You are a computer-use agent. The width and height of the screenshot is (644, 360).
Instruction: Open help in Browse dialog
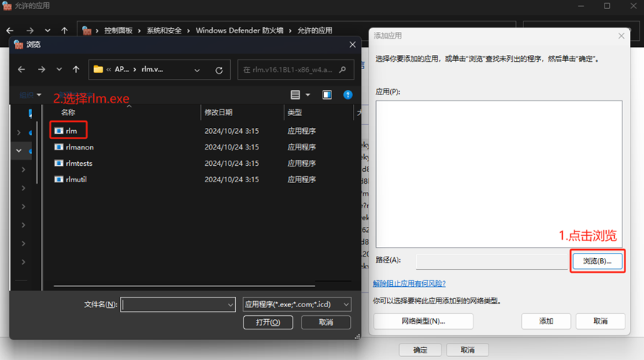348,94
